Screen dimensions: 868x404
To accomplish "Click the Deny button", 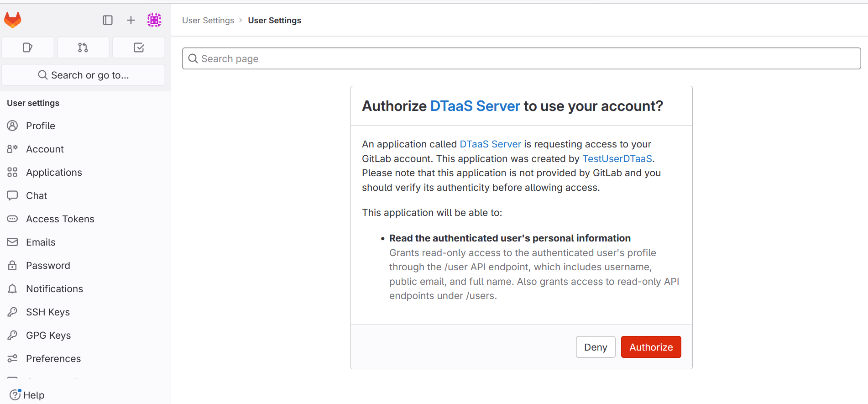I will tap(596, 347).
